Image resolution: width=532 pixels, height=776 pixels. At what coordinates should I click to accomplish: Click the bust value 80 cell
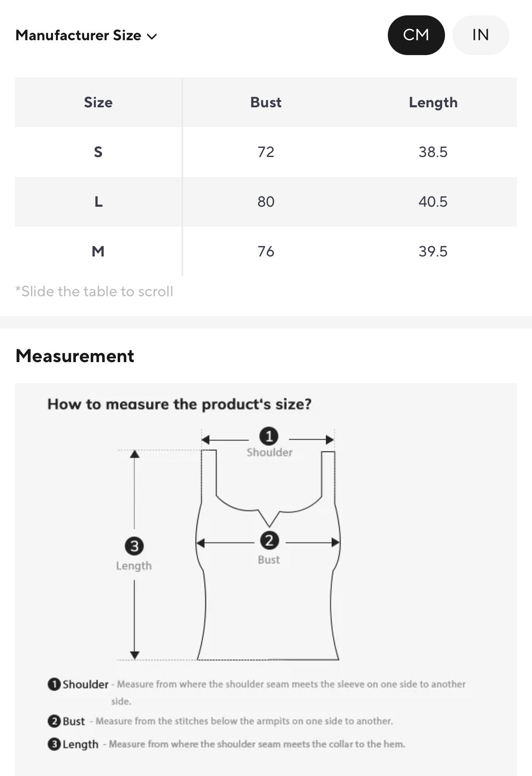coord(266,202)
